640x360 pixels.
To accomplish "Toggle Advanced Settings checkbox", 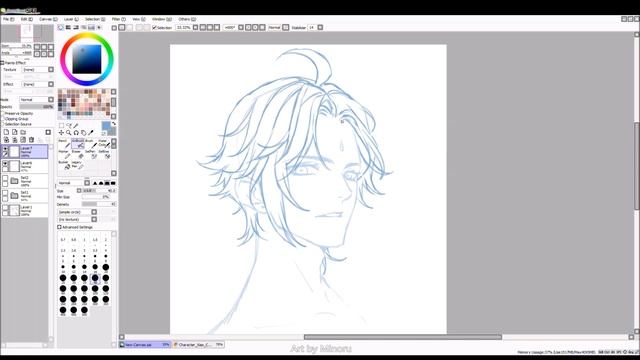I will (x=59, y=227).
